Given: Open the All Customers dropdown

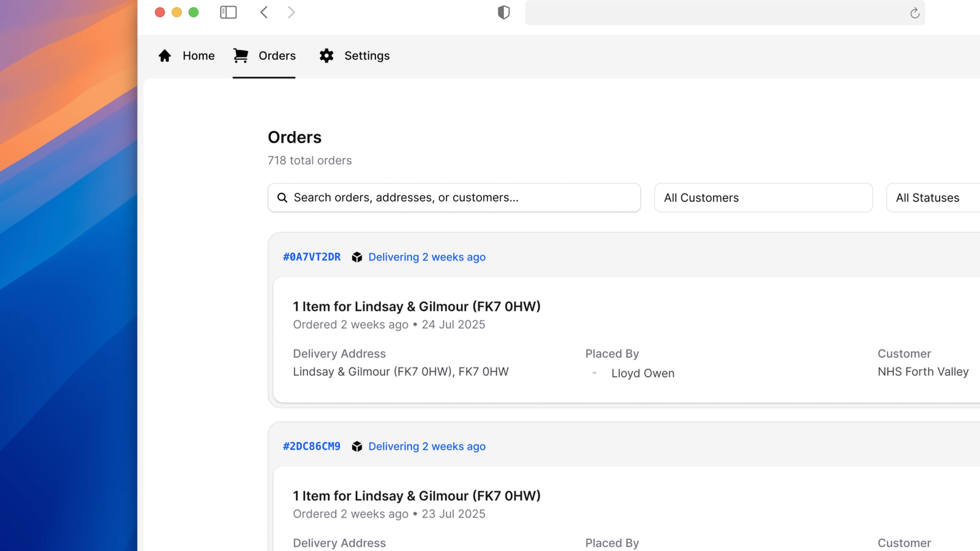Looking at the screenshot, I should pos(763,198).
